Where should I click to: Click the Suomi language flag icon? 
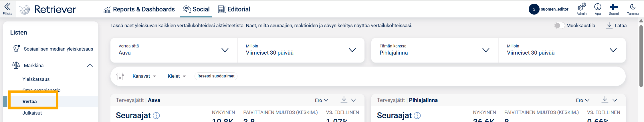pyautogui.click(x=614, y=7)
